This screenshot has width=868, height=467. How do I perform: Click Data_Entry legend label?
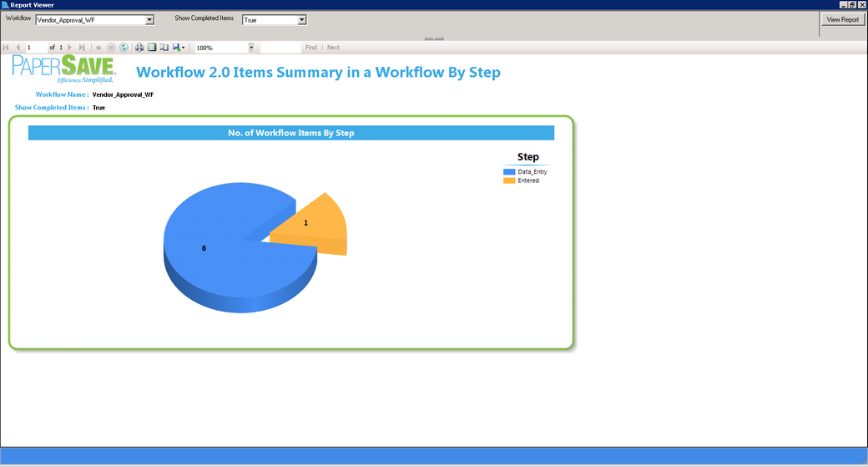point(532,172)
